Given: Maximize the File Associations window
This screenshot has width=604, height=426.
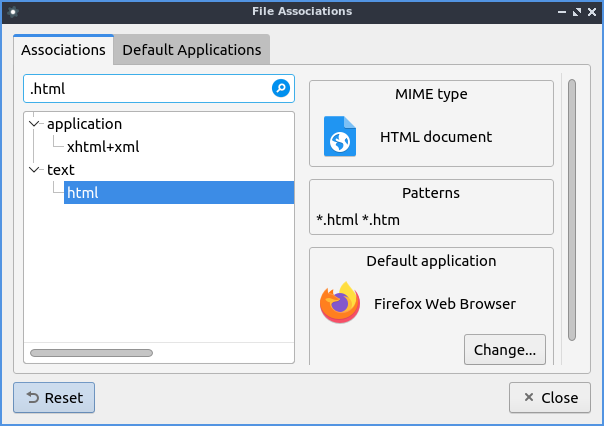Looking at the screenshot, I should (576, 12).
